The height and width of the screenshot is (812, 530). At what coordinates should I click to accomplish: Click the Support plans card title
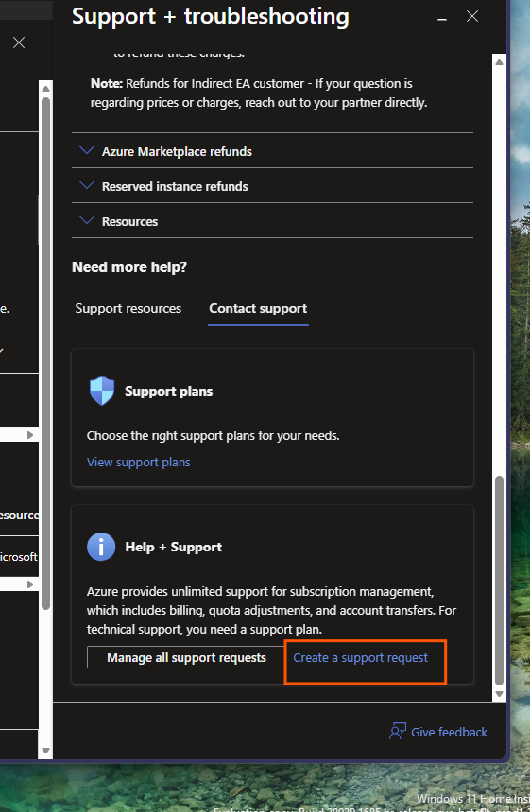click(168, 391)
